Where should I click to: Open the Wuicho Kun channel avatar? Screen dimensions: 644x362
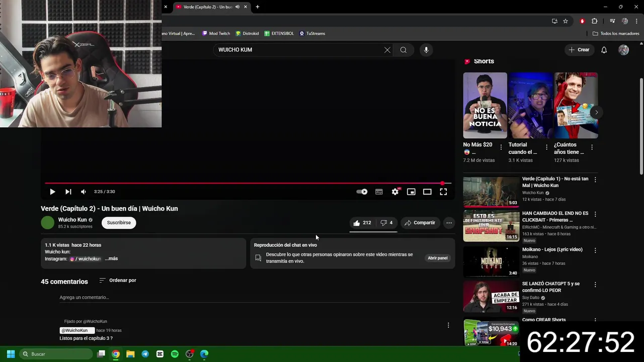click(x=48, y=223)
